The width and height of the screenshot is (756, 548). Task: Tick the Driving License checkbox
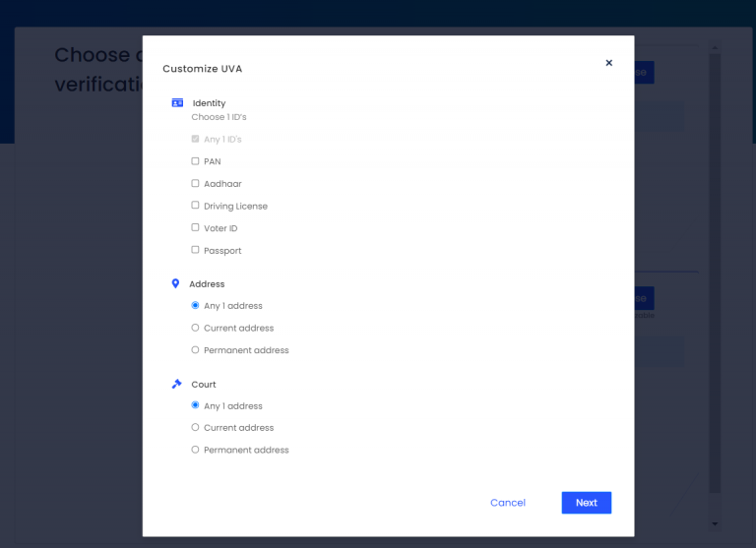tap(195, 206)
